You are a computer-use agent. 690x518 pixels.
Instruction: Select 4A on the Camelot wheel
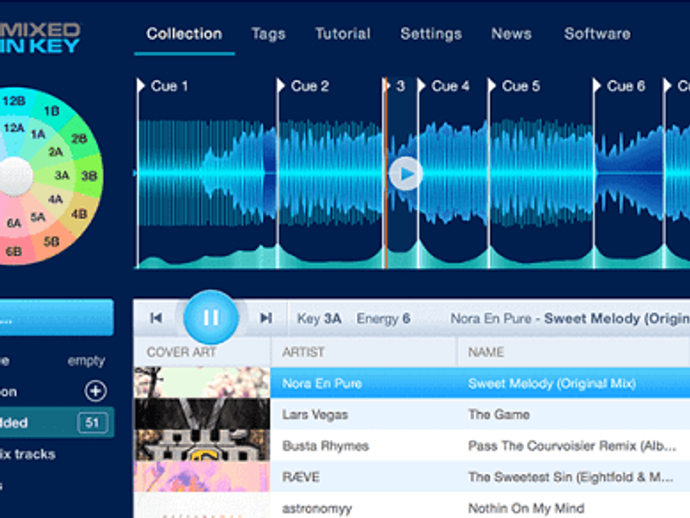(x=56, y=200)
